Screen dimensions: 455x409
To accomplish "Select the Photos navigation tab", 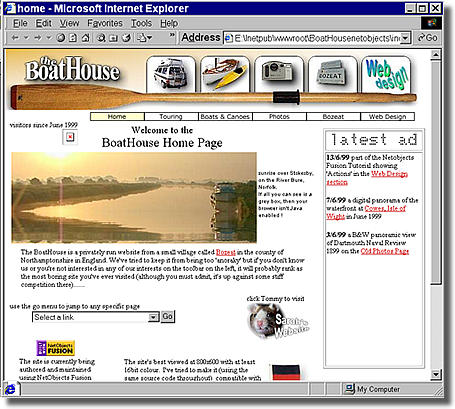I will (x=279, y=117).
